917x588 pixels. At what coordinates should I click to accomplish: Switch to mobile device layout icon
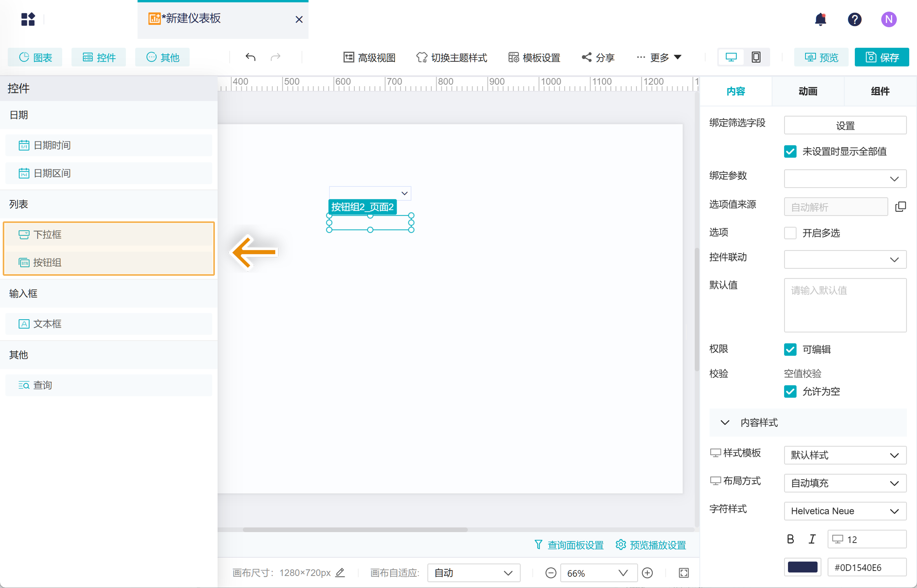pos(756,57)
